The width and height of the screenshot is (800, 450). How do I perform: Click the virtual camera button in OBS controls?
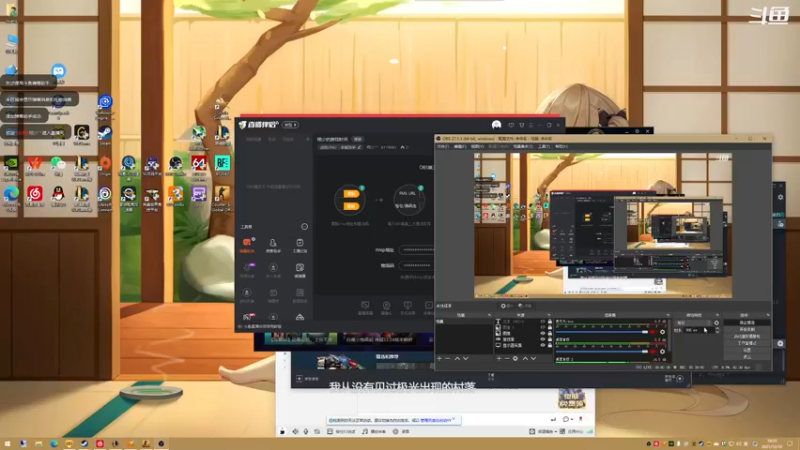click(747, 336)
